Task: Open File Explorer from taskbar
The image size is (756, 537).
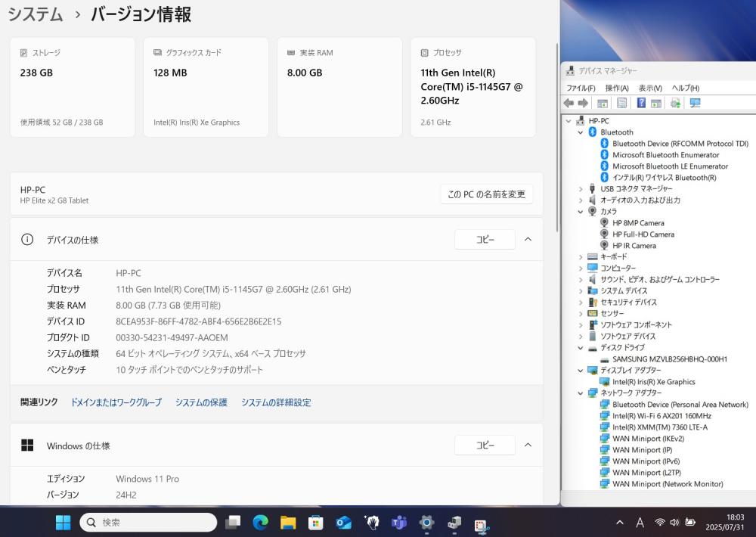Action: 288,522
